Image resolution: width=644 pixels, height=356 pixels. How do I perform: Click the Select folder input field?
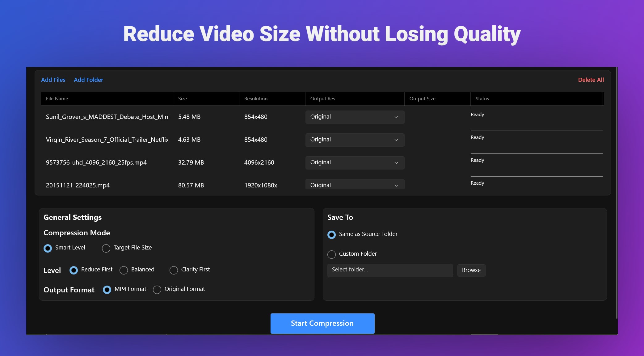[390, 270]
